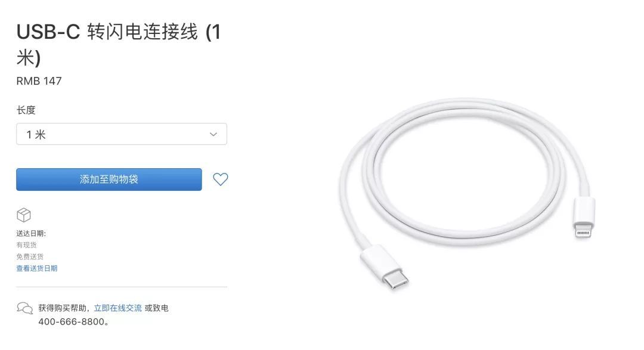
Task: Click the RMB 147 price text
Action: tap(39, 81)
